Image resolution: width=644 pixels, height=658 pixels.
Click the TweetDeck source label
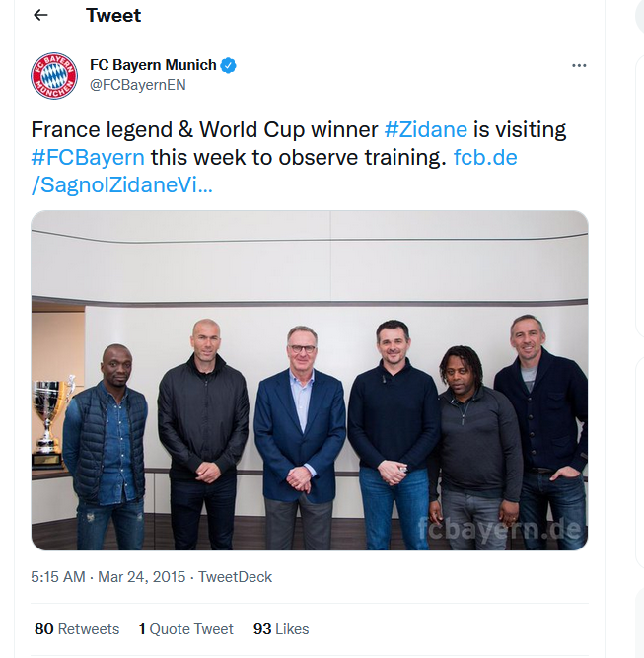[x=236, y=577]
